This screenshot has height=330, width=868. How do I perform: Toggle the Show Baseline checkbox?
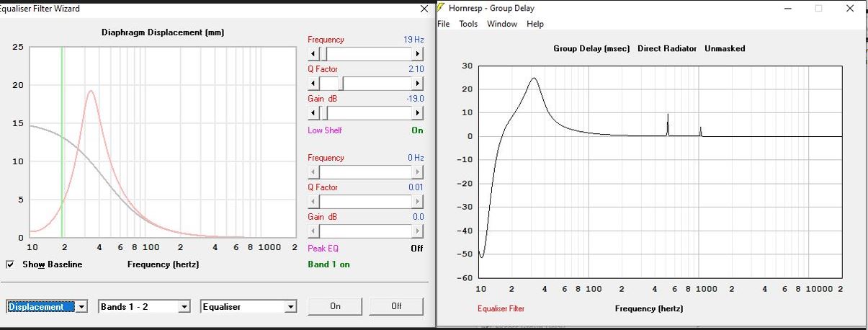10,264
